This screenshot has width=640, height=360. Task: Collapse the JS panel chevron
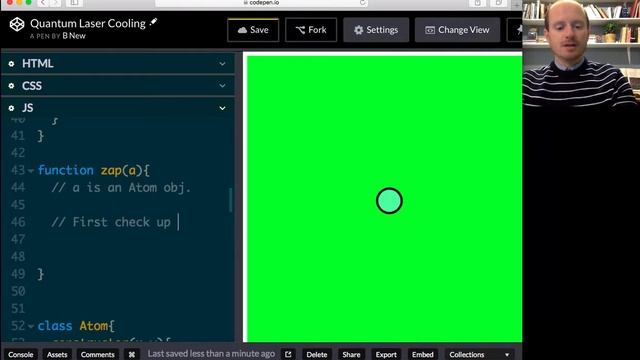click(222, 108)
